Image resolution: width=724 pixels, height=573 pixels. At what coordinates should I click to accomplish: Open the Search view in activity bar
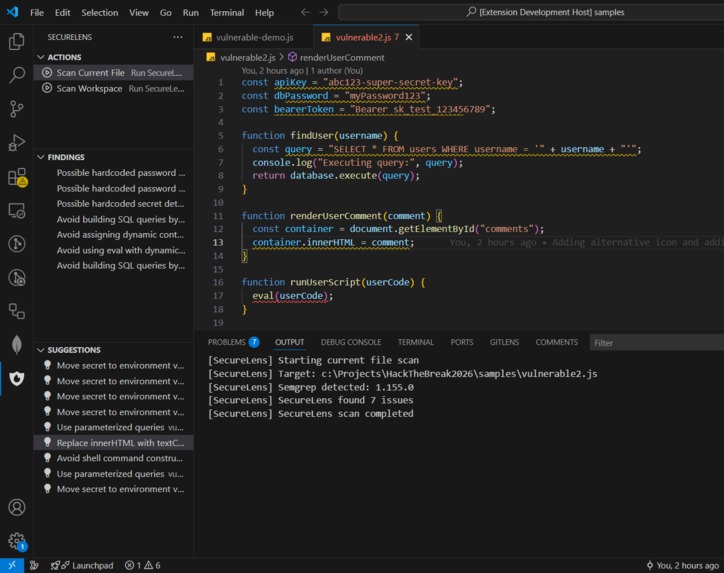[x=17, y=75]
